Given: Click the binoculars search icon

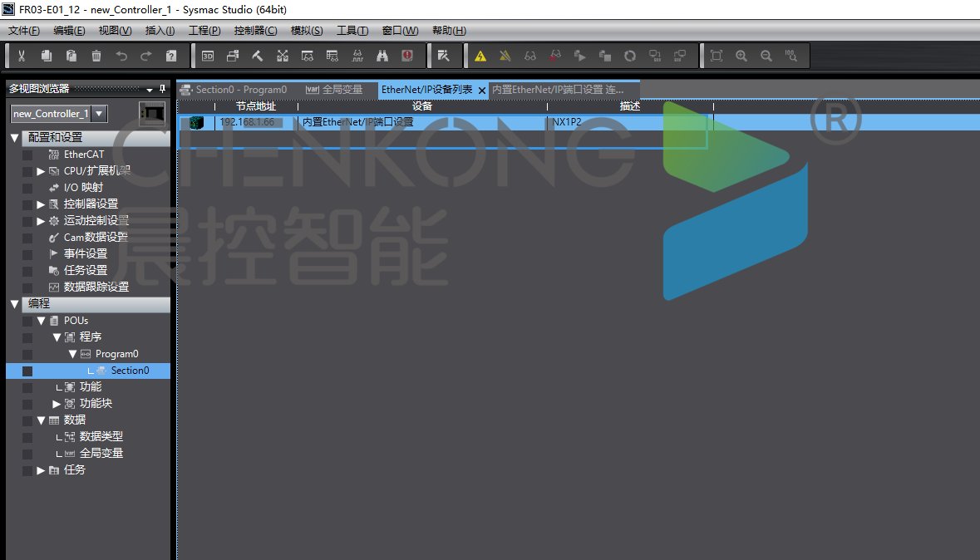Looking at the screenshot, I should click(382, 56).
